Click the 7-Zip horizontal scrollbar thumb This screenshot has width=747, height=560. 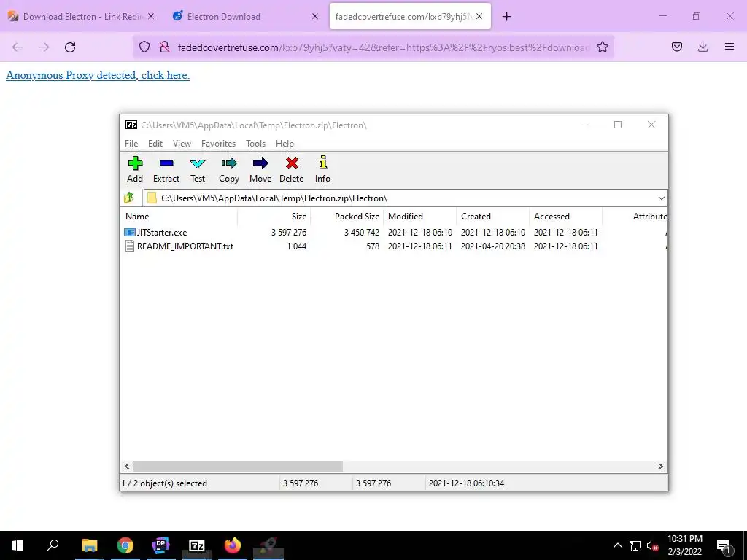coord(238,466)
